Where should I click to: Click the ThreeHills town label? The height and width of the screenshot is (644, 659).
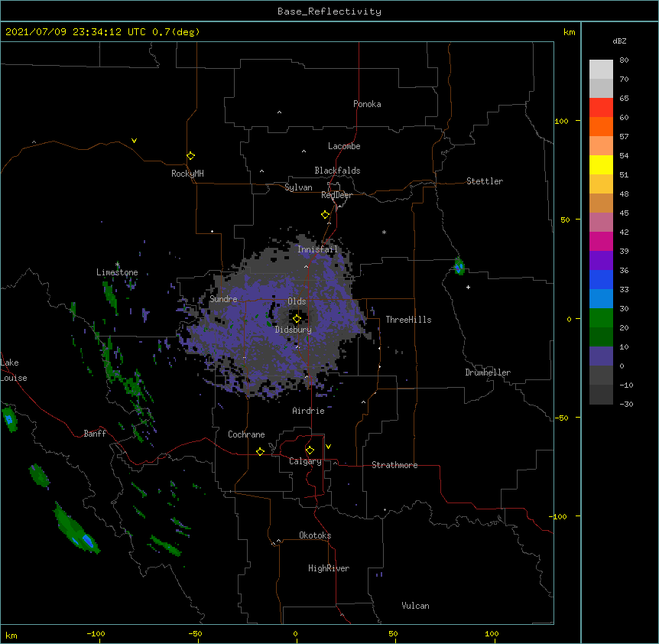tap(408, 320)
